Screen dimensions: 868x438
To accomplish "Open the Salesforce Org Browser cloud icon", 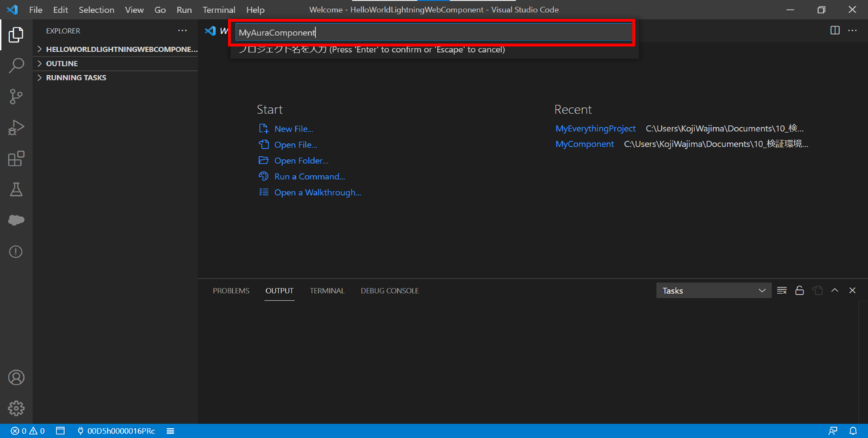I will click(16, 220).
